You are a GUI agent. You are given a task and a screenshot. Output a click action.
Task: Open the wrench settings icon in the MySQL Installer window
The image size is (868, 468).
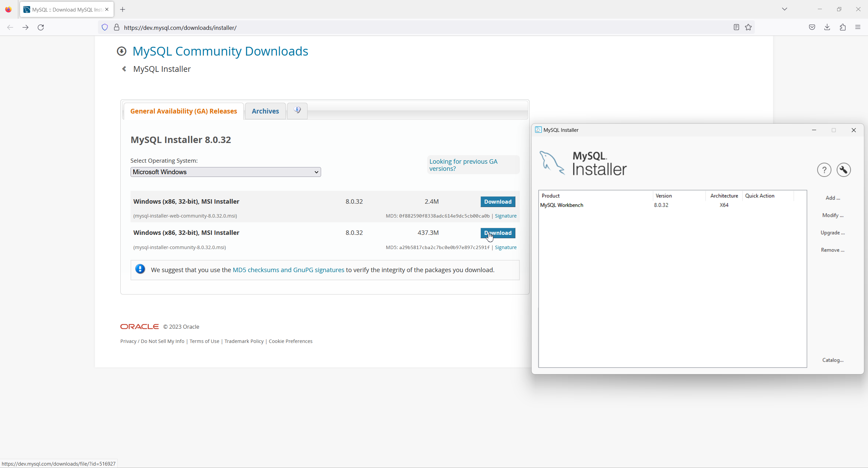(844, 170)
